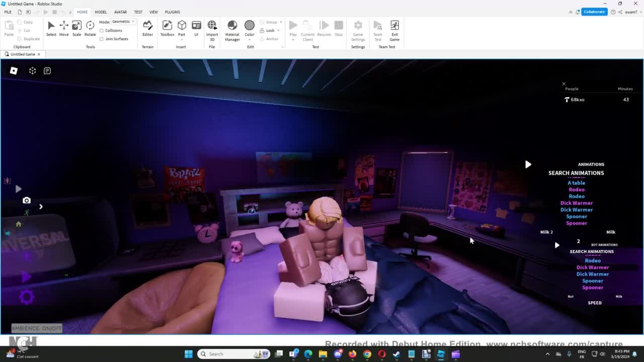
Task: Open the Mode Geometric dropdown
Action: (x=123, y=22)
